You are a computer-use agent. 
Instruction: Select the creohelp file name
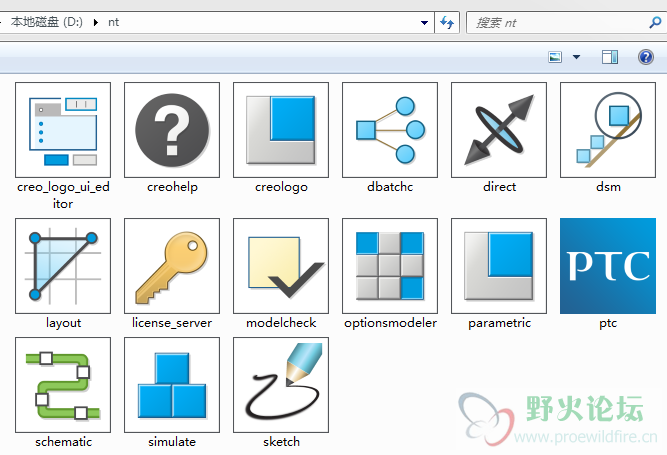[x=172, y=187]
